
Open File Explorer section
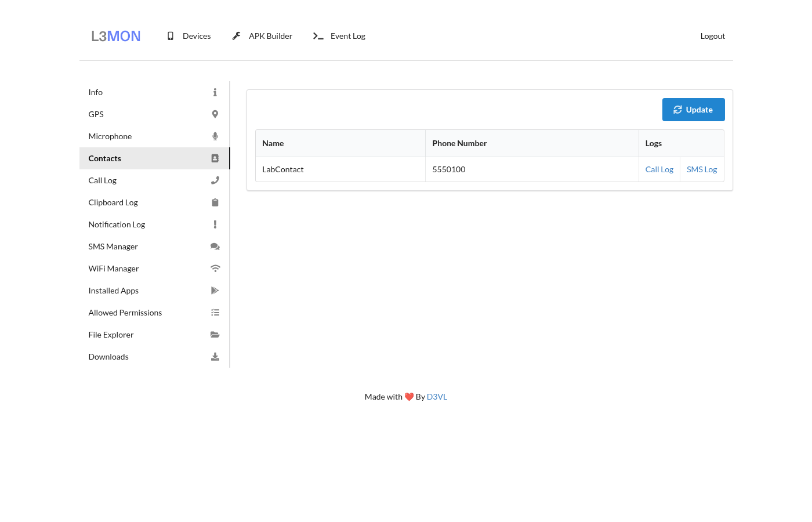click(154, 335)
